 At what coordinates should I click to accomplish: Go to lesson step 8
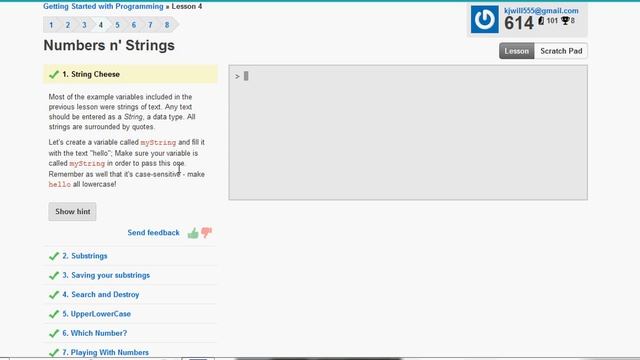click(167, 25)
